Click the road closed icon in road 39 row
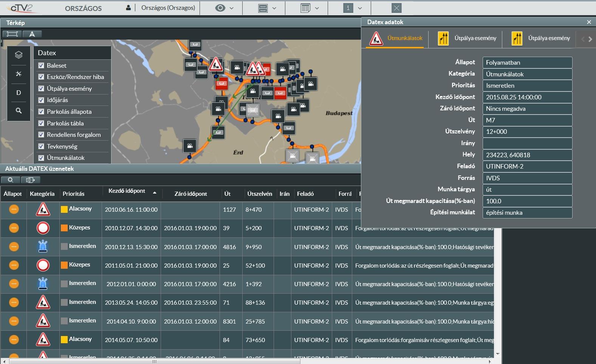 pyautogui.click(x=43, y=228)
